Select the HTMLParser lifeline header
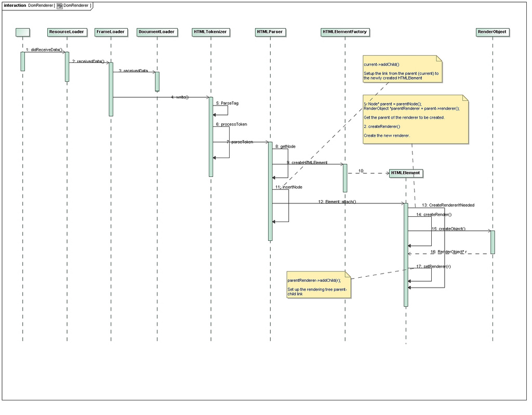 click(x=270, y=32)
